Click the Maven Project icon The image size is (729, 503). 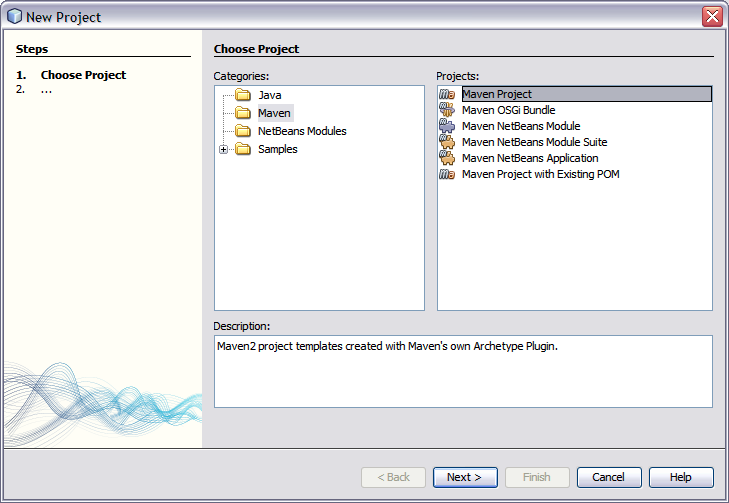(x=447, y=94)
